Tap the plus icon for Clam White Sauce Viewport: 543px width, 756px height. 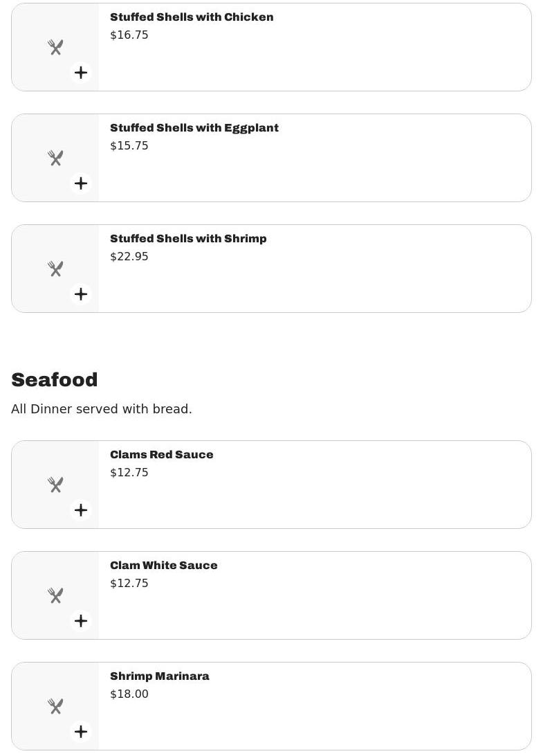81,621
